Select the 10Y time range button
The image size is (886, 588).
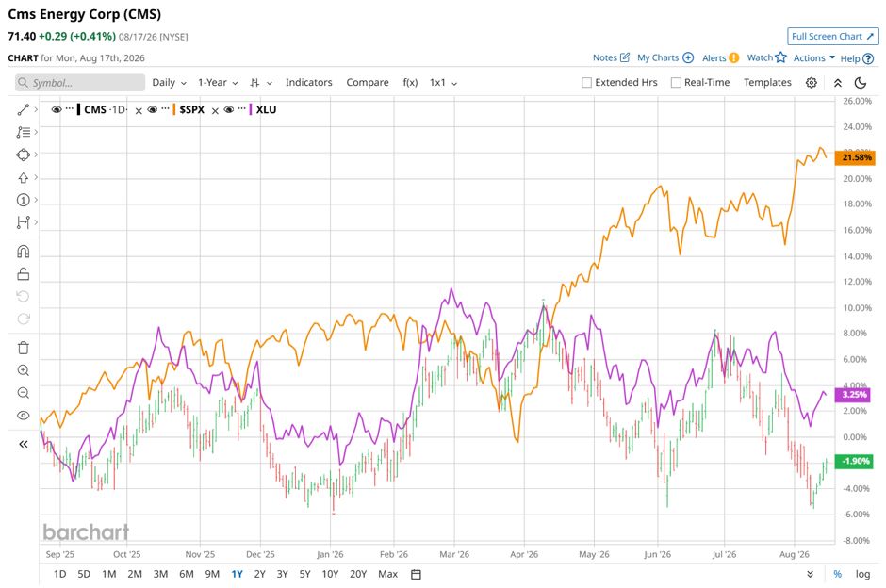(x=330, y=574)
